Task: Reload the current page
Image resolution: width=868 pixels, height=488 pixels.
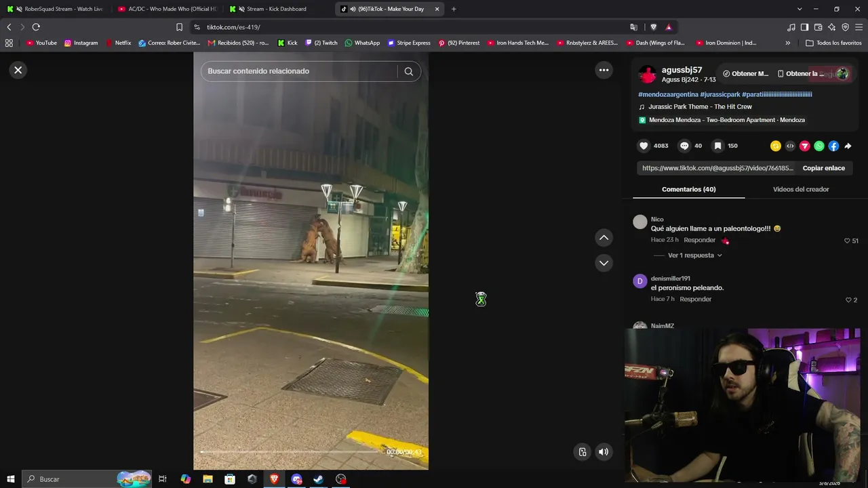Action: [36, 27]
